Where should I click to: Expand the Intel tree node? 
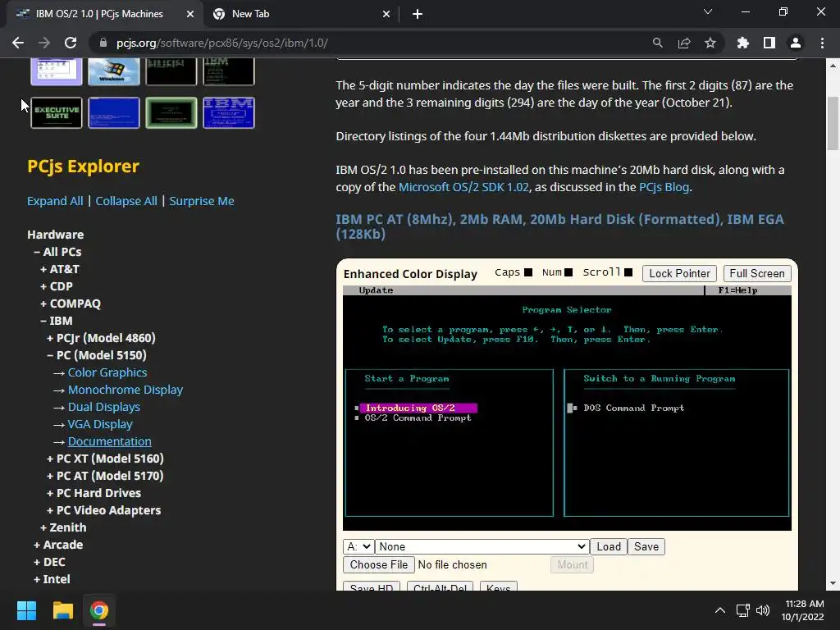point(52,579)
